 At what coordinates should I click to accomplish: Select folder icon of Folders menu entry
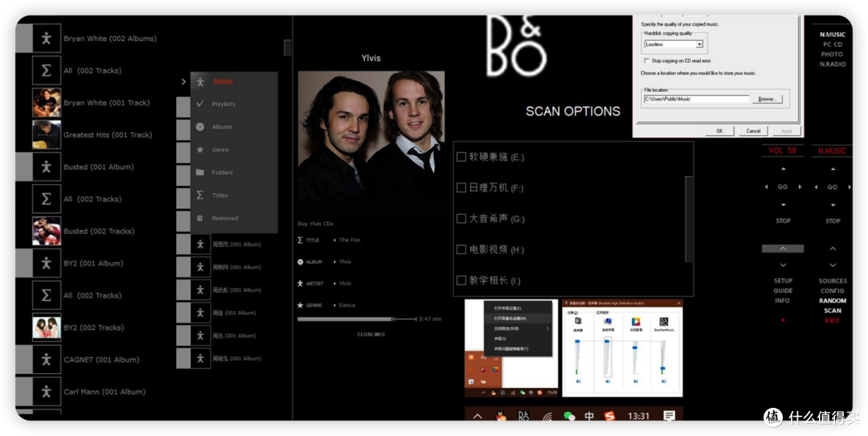(200, 172)
